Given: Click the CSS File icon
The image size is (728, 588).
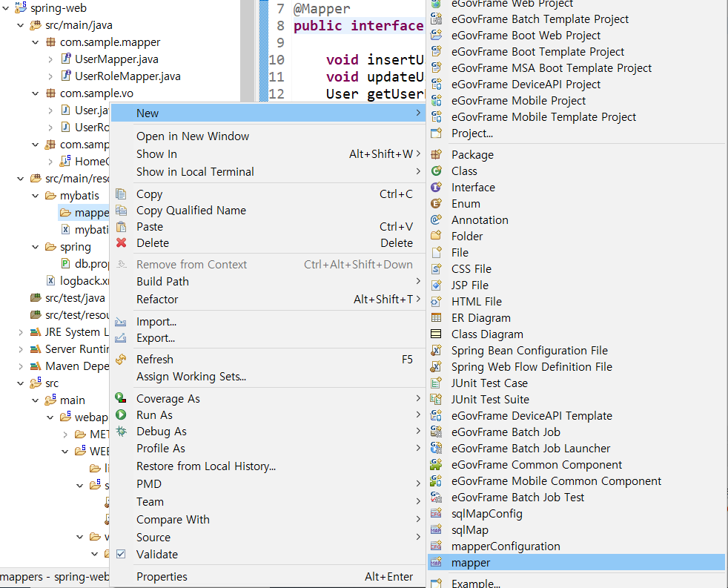Looking at the screenshot, I should coord(436,269).
